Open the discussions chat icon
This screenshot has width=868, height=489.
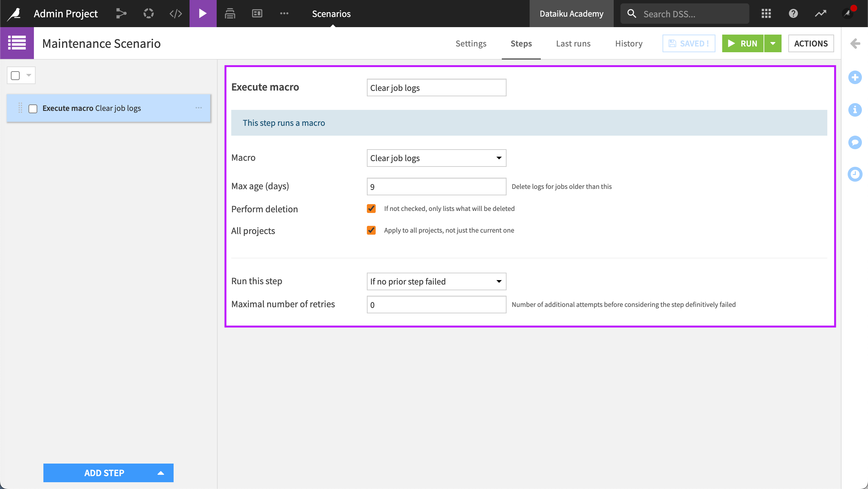[855, 142]
